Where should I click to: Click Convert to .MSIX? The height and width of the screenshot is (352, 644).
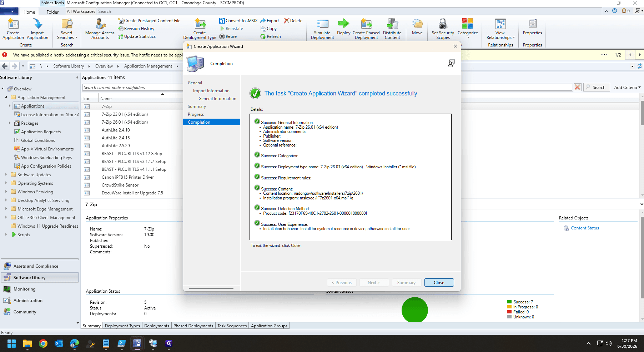(x=238, y=21)
